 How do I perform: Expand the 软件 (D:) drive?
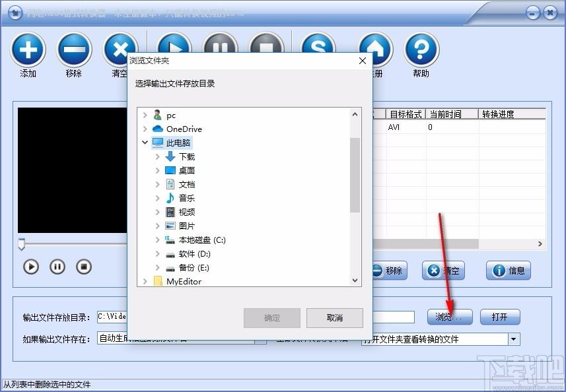coord(157,254)
